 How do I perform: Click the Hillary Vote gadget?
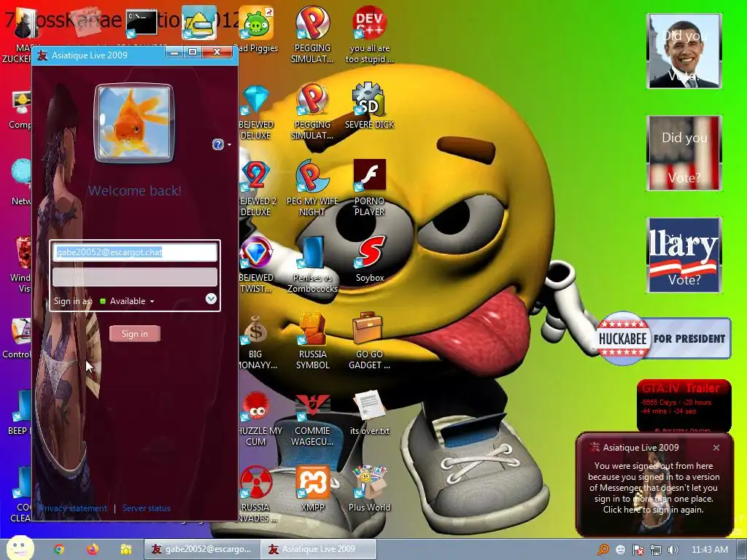click(684, 255)
